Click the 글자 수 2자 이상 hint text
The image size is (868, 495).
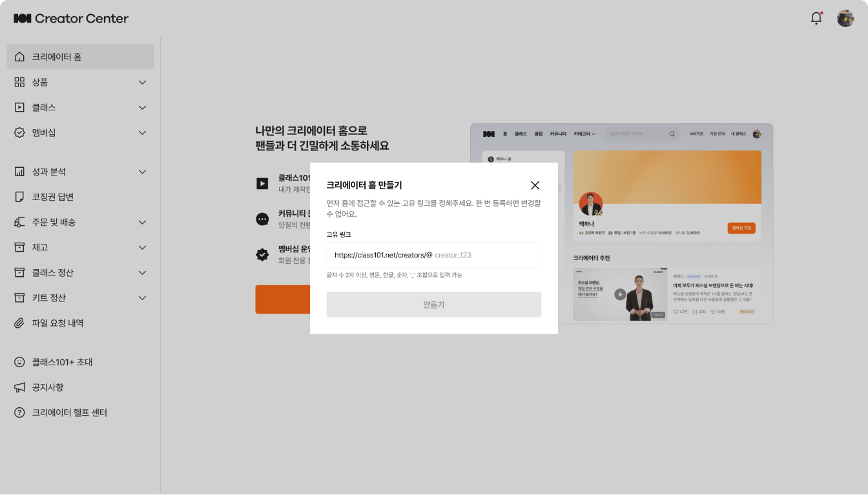[x=394, y=275]
